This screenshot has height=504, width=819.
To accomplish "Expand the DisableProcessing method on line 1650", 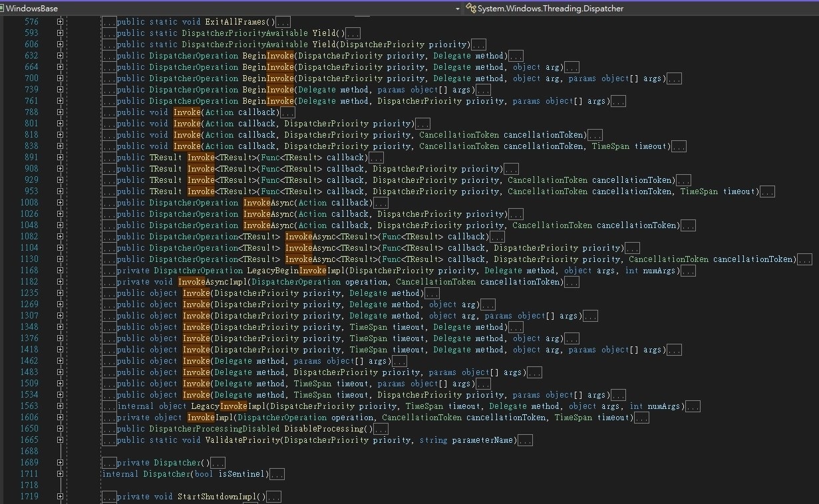I will pyautogui.click(x=60, y=429).
